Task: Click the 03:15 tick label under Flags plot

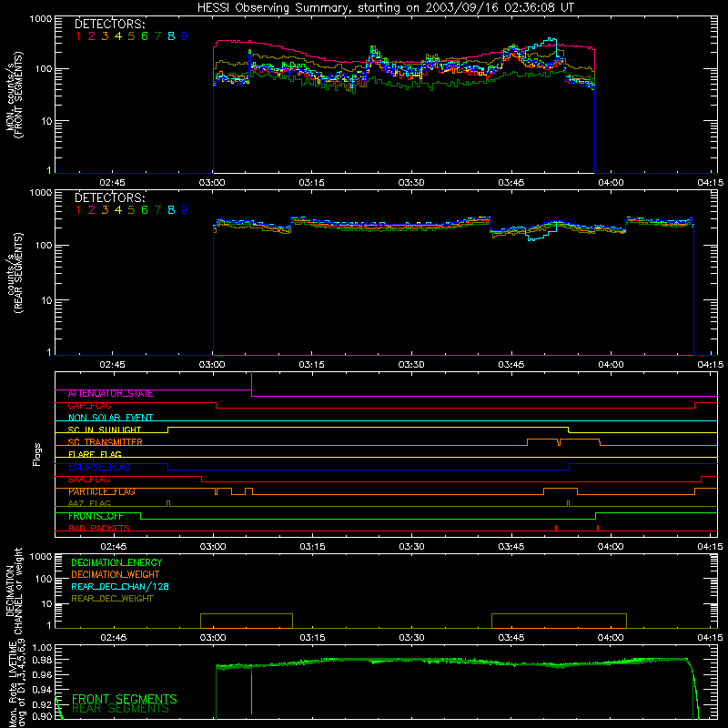Action: [x=312, y=547]
